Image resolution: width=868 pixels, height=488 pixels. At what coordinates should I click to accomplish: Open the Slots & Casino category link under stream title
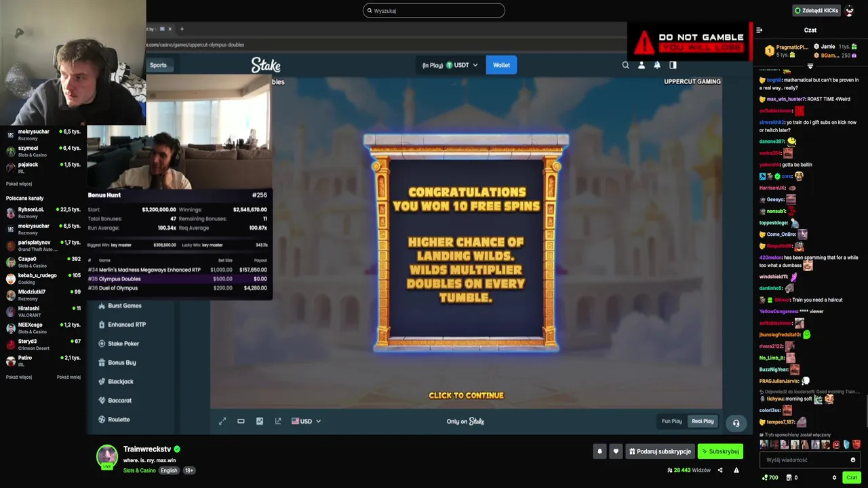[x=139, y=470]
